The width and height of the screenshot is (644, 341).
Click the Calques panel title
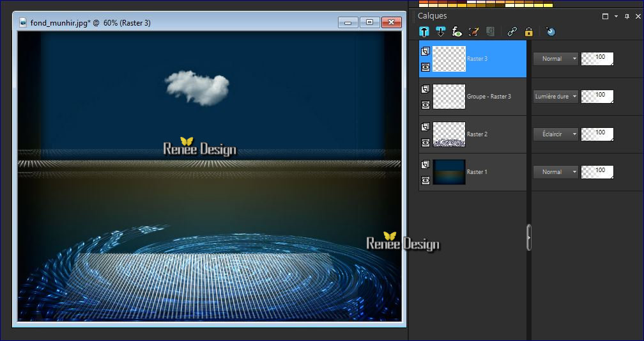432,16
